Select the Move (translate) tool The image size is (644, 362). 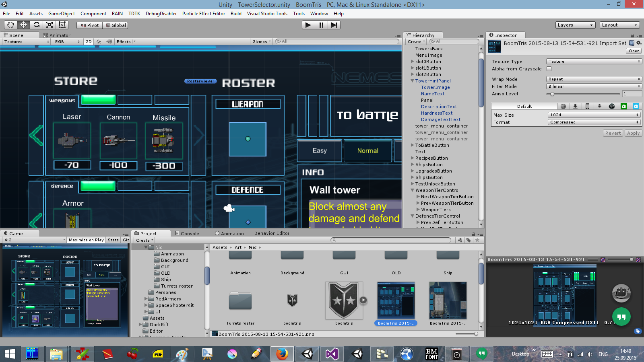pos(24,25)
